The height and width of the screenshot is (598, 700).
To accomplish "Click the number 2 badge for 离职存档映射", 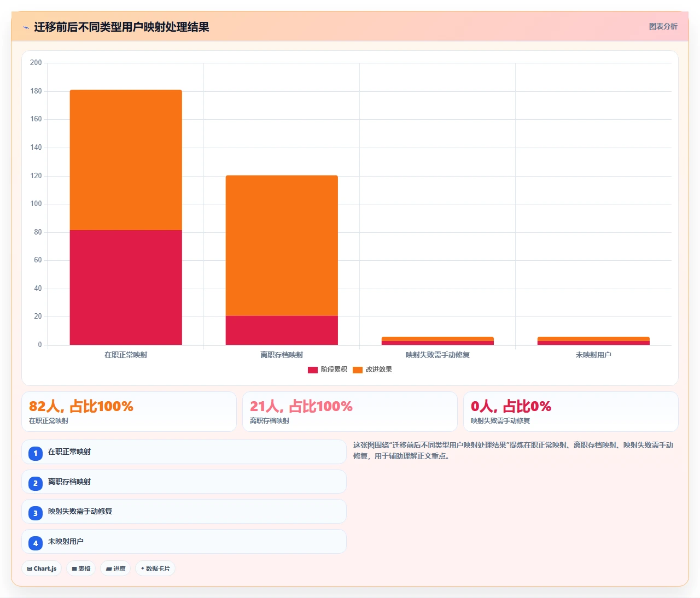I will click(36, 483).
